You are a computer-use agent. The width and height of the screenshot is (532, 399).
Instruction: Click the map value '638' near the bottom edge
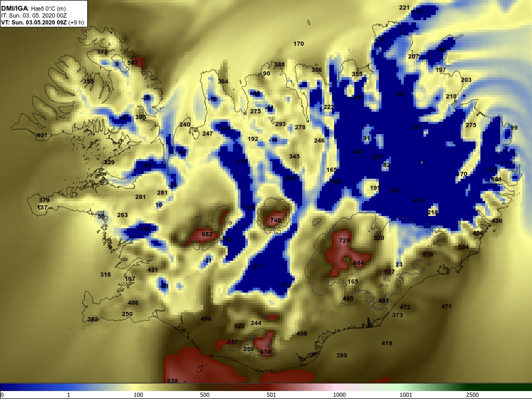[172, 381]
